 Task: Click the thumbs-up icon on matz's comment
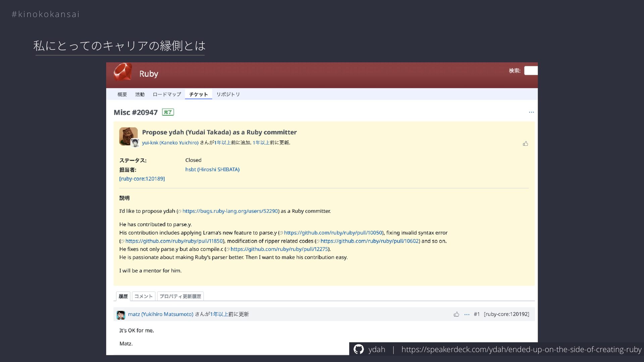456,314
